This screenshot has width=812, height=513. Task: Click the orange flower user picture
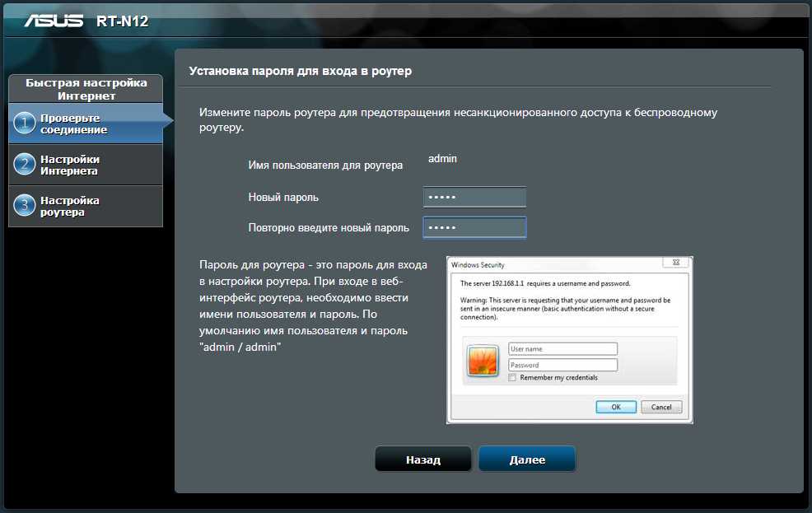tap(483, 361)
